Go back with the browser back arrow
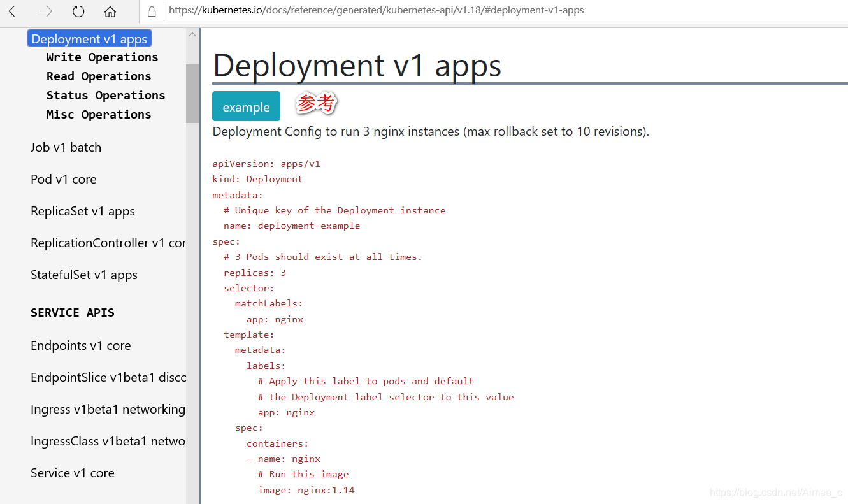The width and height of the screenshot is (848, 504). click(x=14, y=11)
